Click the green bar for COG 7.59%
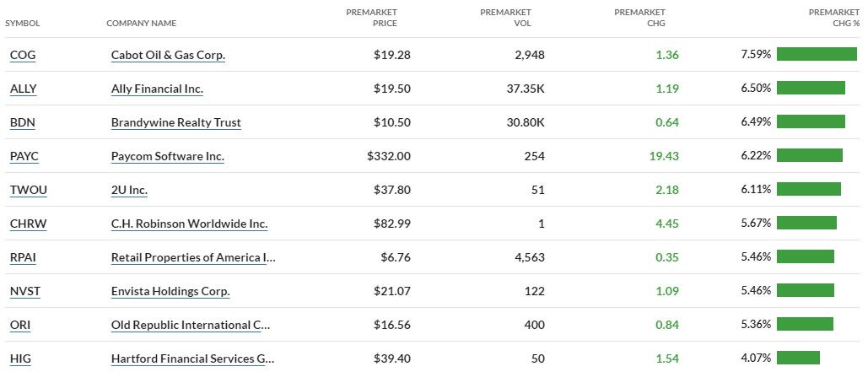 pos(816,55)
